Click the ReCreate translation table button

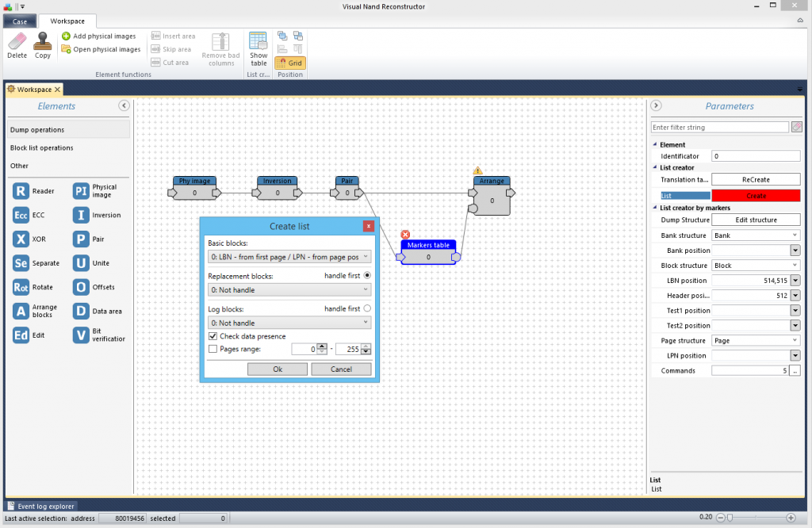(756, 180)
